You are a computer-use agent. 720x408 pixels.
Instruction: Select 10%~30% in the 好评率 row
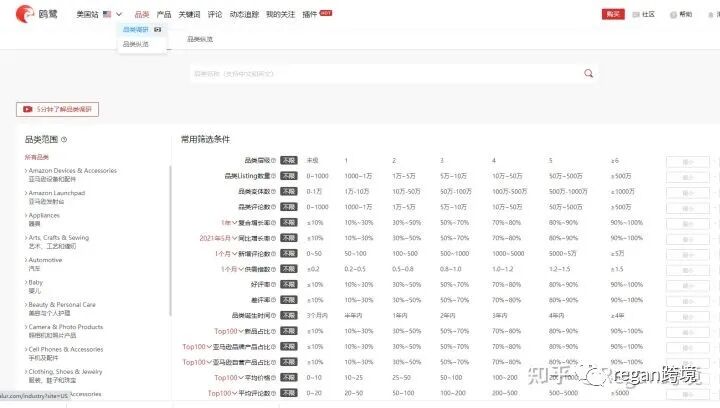tap(359, 285)
